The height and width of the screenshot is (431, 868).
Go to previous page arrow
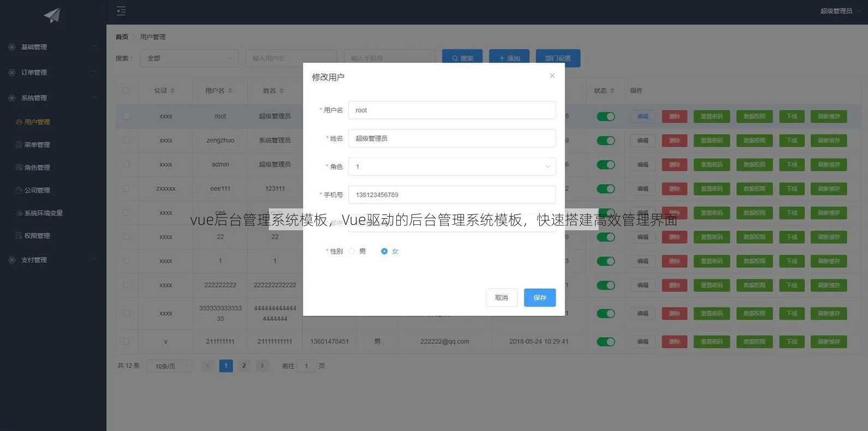click(208, 366)
